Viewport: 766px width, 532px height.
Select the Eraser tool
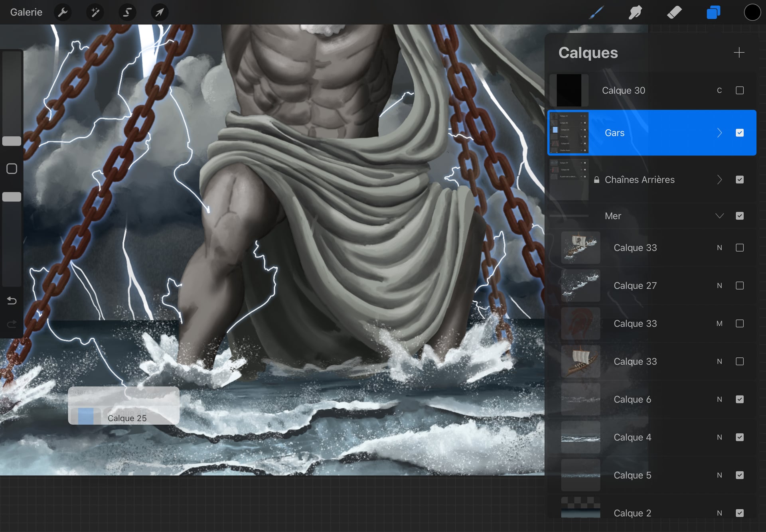tap(674, 12)
